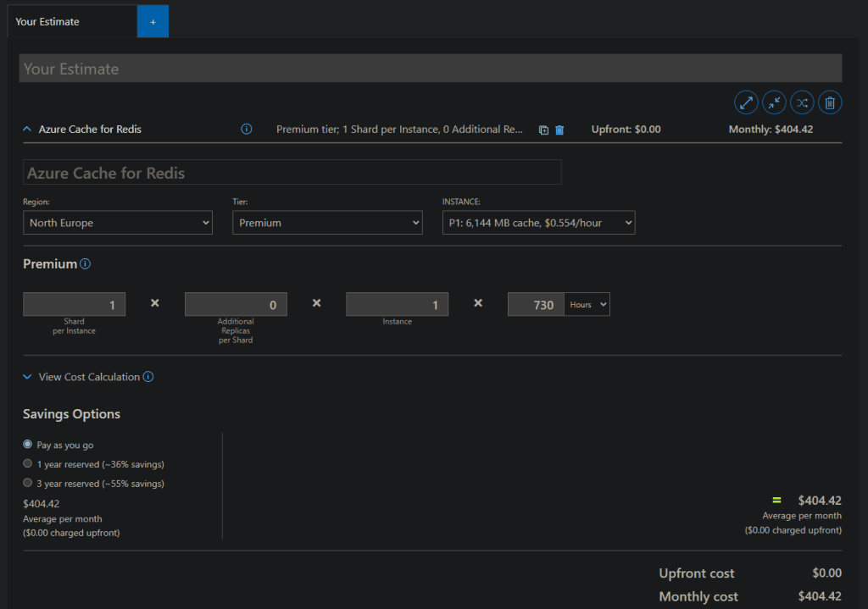The image size is (868, 609).
Task: Click info icon beside View Cost Calculation
Action: coord(148,377)
